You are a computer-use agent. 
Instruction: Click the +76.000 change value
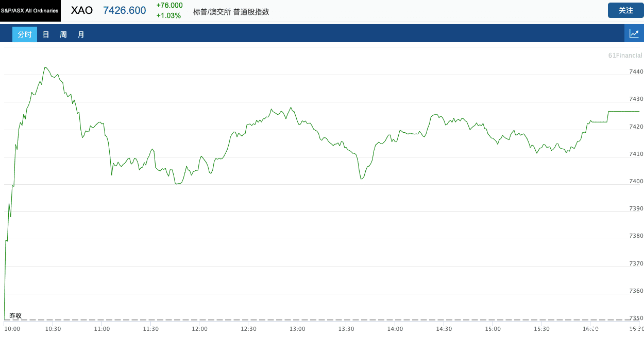point(170,5)
